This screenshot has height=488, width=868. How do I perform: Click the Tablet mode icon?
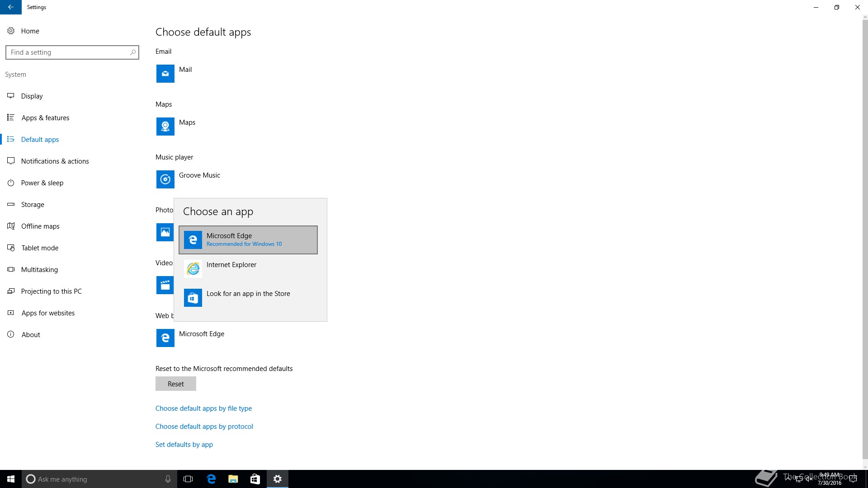point(11,248)
